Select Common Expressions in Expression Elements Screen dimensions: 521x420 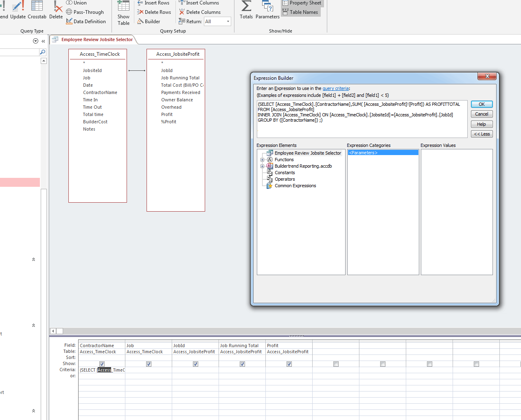[295, 186]
